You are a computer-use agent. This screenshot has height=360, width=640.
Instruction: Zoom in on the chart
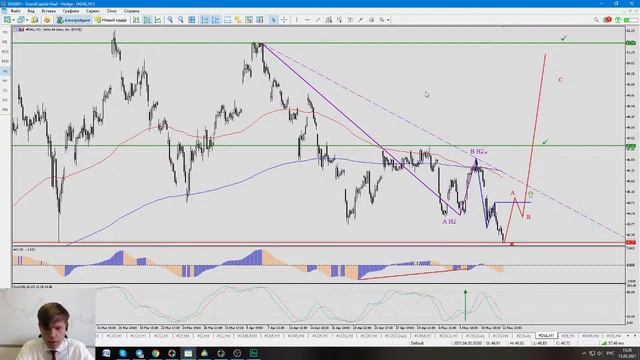(170, 20)
